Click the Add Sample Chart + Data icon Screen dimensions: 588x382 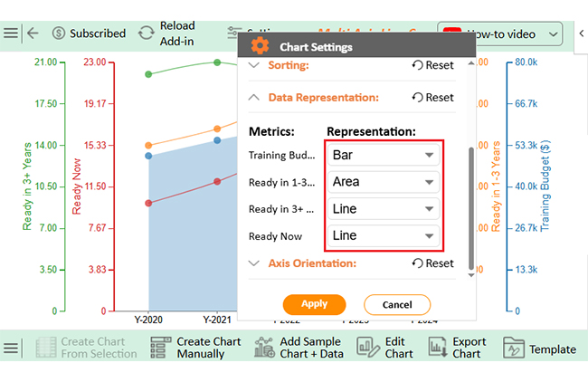coord(264,349)
